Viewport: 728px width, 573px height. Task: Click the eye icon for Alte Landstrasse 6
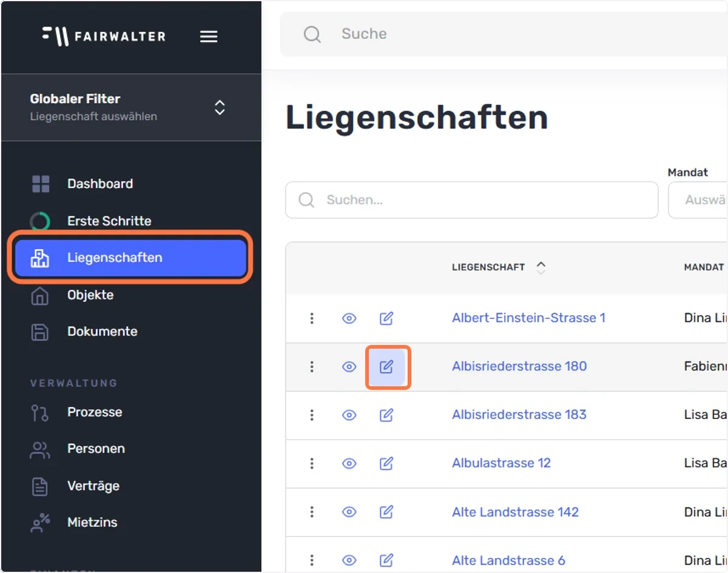[x=349, y=561]
